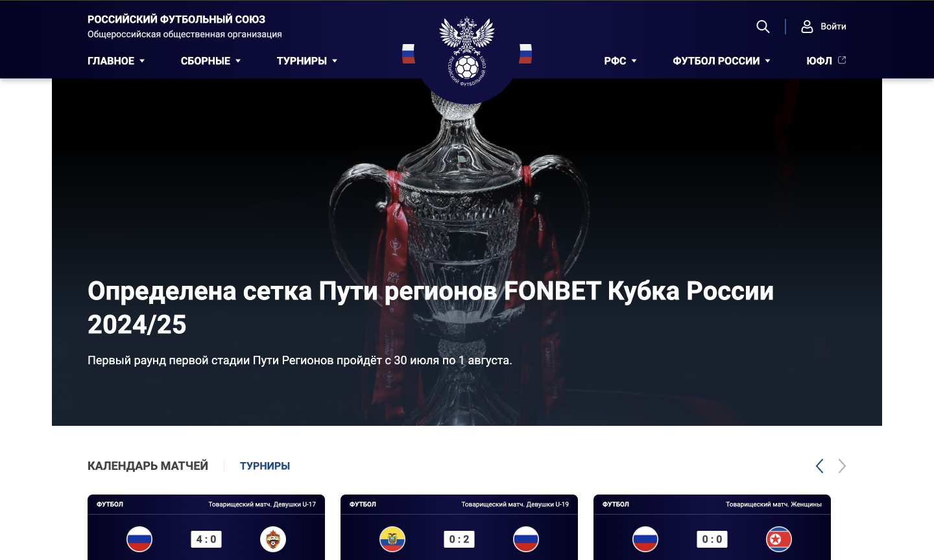The height and width of the screenshot is (560, 934).
Task: Open the headline about FONBET Кубка России bracket
Action: coord(431,308)
